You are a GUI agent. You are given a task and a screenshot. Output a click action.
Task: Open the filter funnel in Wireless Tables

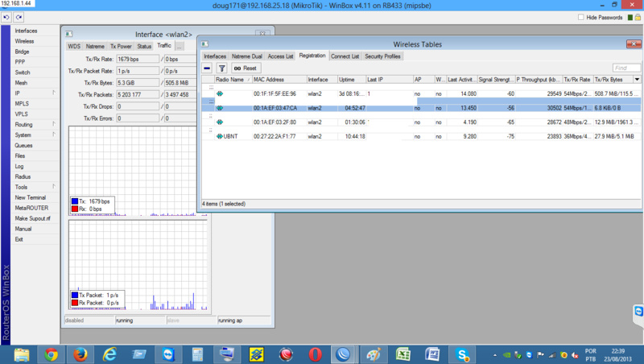[x=222, y=68]
